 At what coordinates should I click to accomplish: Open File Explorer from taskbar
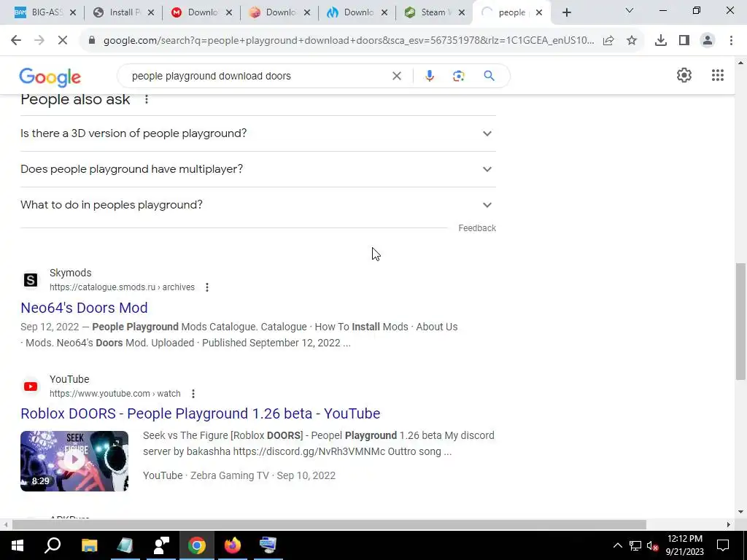click(89, 545)
